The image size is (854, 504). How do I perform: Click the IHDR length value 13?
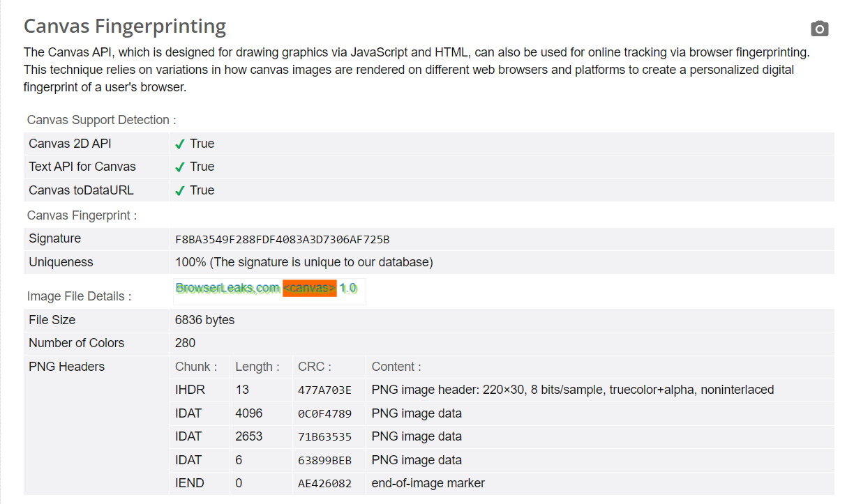tap(242, 390)
